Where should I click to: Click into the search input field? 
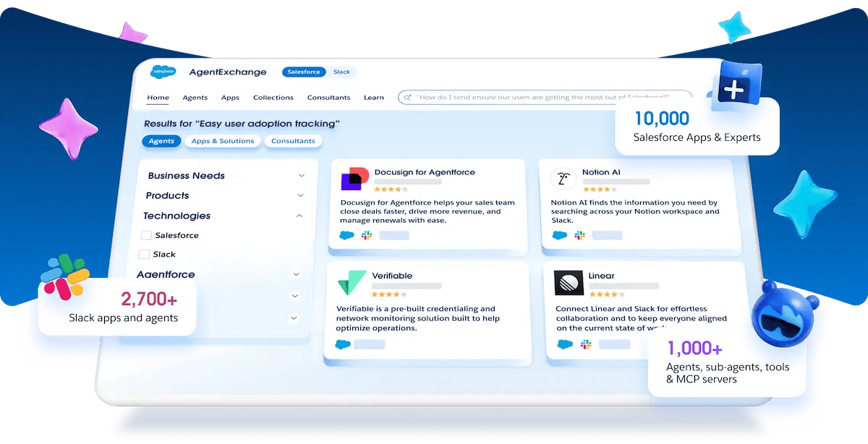tap(545, 97)
